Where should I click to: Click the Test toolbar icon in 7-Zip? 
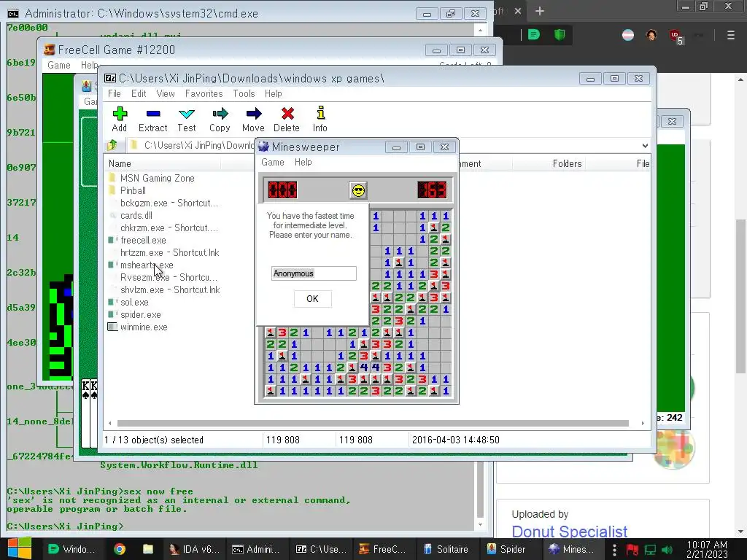(186, 119)
